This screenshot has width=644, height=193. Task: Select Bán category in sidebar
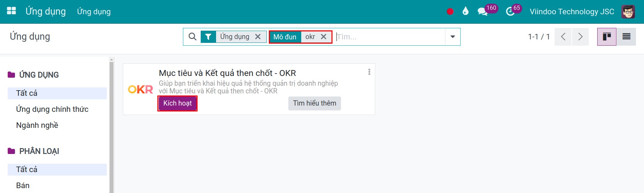point(57,186)
